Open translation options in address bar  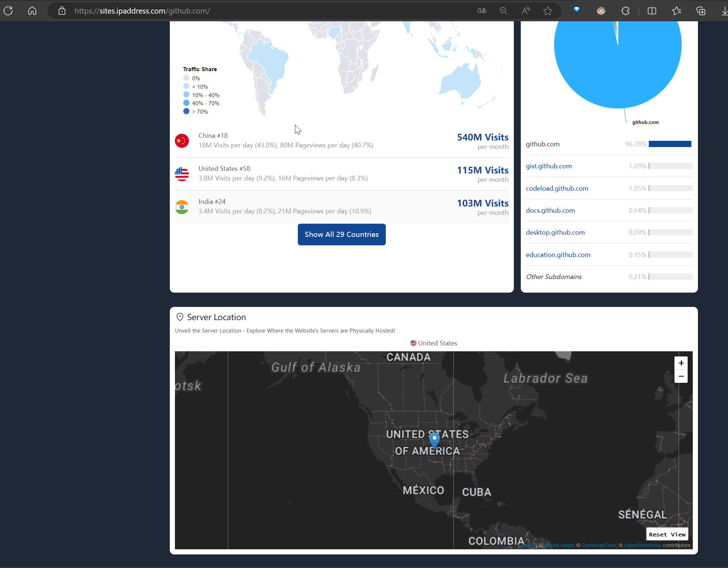482,11
